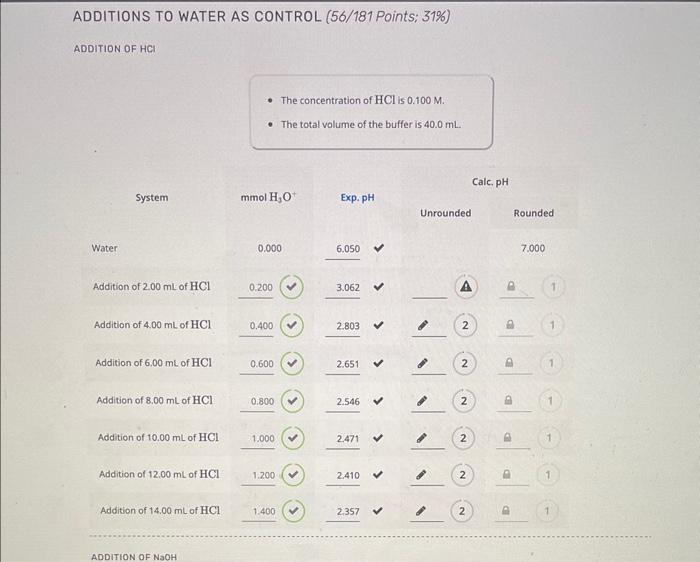
Task: Select unrounded pH input for 2.00 mL HCl
Action: (429, 288)
